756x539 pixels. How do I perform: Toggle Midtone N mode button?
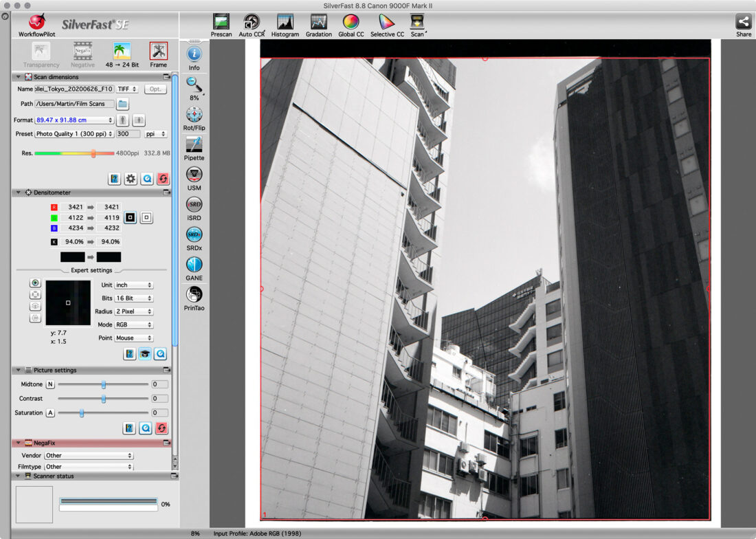point(50,384)
